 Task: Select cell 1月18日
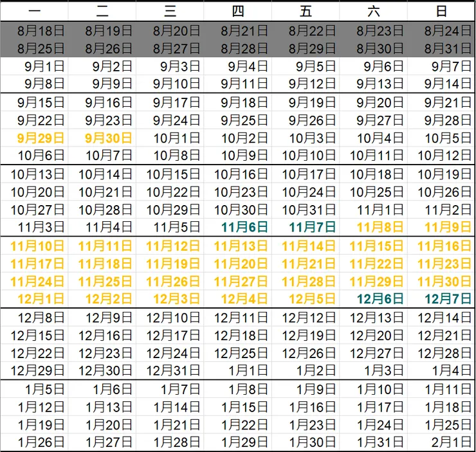441,407
